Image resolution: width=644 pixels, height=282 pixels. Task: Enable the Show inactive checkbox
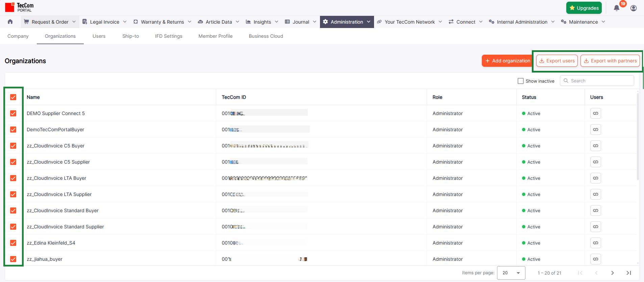pos(521,81)
